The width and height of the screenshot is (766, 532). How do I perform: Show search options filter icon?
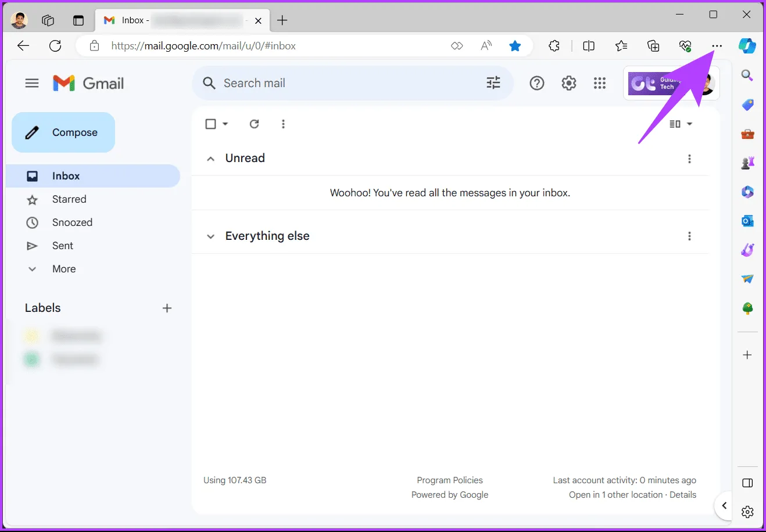click(493, 83)
